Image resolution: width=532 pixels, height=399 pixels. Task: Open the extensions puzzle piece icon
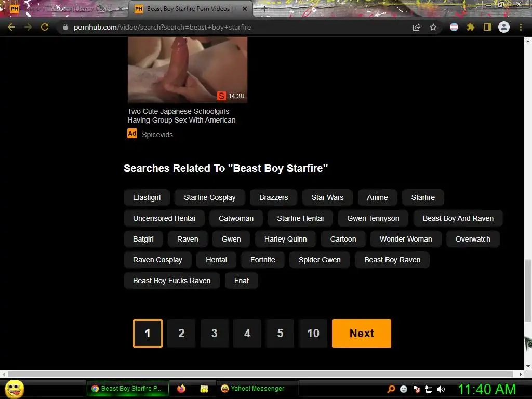tap(470, 27)
